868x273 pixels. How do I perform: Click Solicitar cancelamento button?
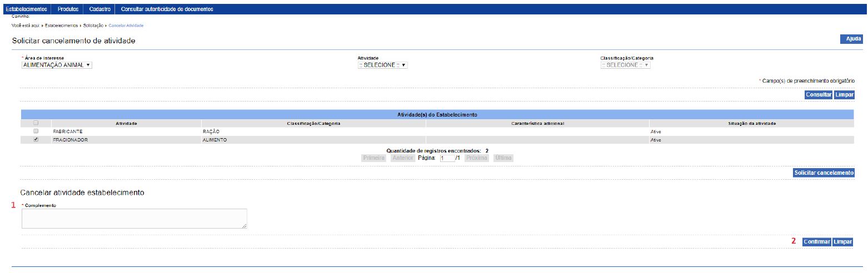(824, 173)
